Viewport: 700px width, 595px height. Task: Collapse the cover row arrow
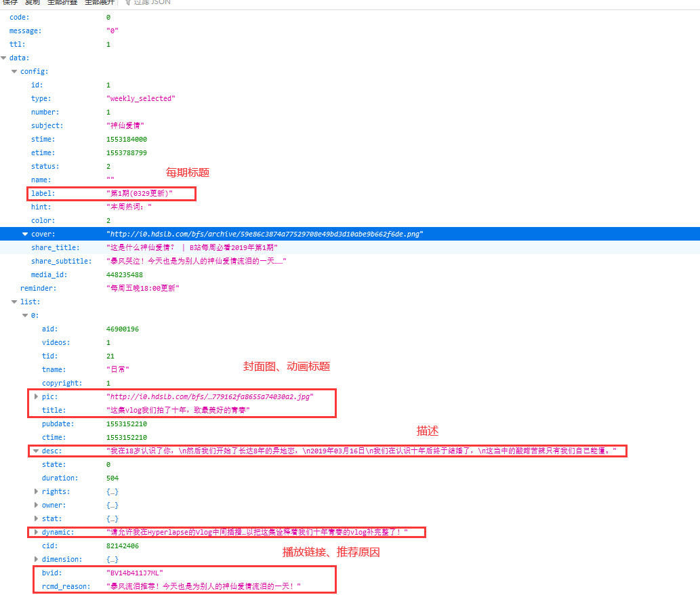coord(25,234)
